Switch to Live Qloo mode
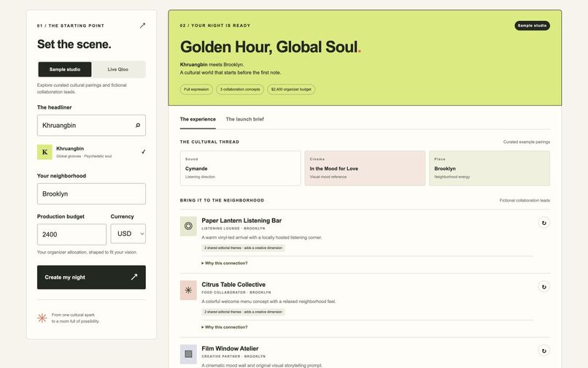The height and width of the screenshot is (368, 588). pos(118,69)
